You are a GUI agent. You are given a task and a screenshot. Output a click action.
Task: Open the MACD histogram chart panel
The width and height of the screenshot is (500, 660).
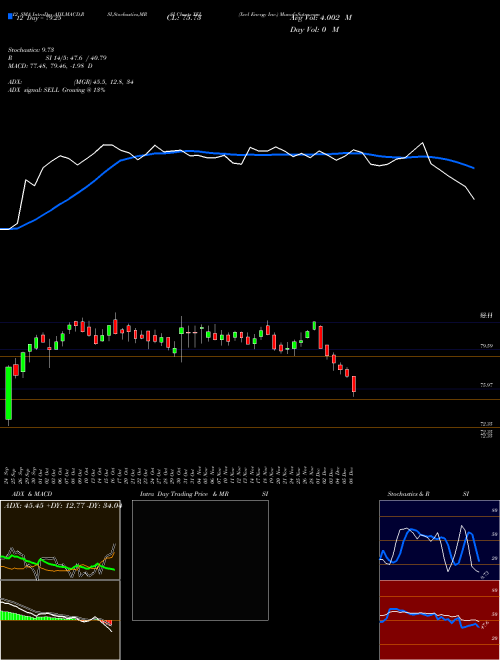[60, 620]
